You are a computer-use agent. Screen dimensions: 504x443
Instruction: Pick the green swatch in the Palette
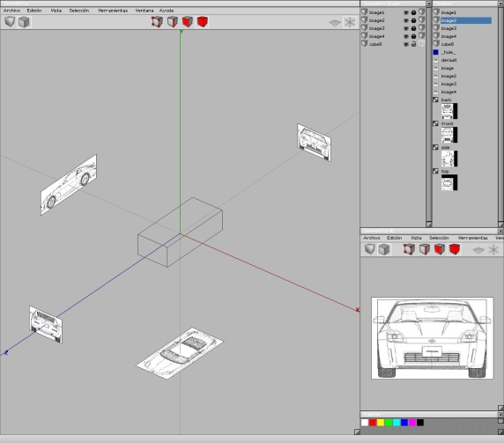pos(389,423)
